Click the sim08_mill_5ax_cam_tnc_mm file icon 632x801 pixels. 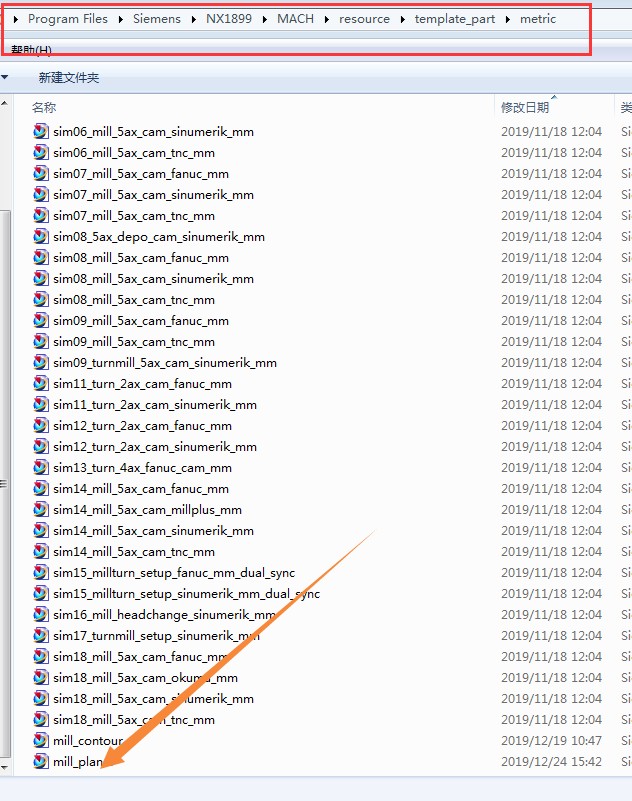tap(41, 299)
